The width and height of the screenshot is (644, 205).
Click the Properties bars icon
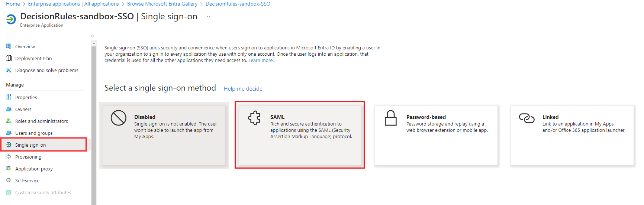tap(9, 97)
